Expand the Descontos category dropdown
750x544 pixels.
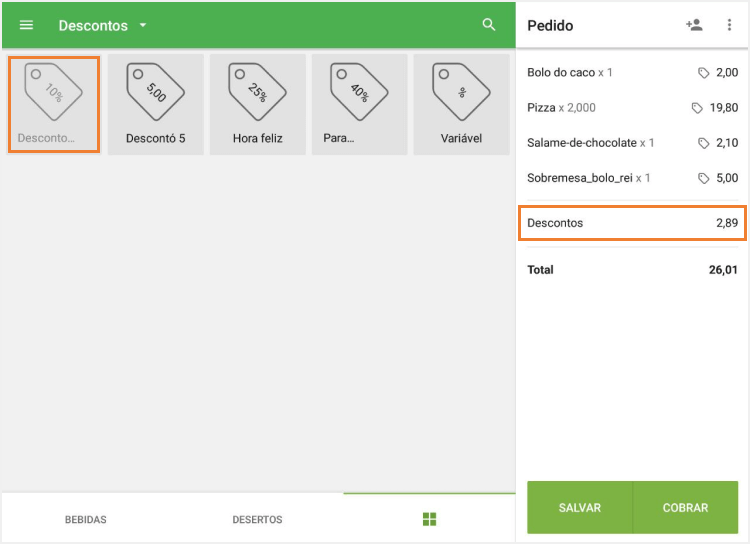pos(143,25)
